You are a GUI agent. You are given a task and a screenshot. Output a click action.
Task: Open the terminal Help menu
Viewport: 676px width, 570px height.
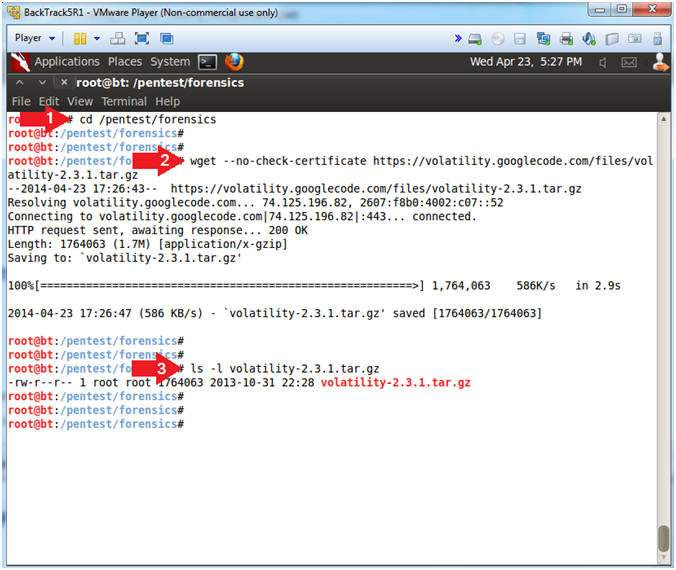point(167,102)
